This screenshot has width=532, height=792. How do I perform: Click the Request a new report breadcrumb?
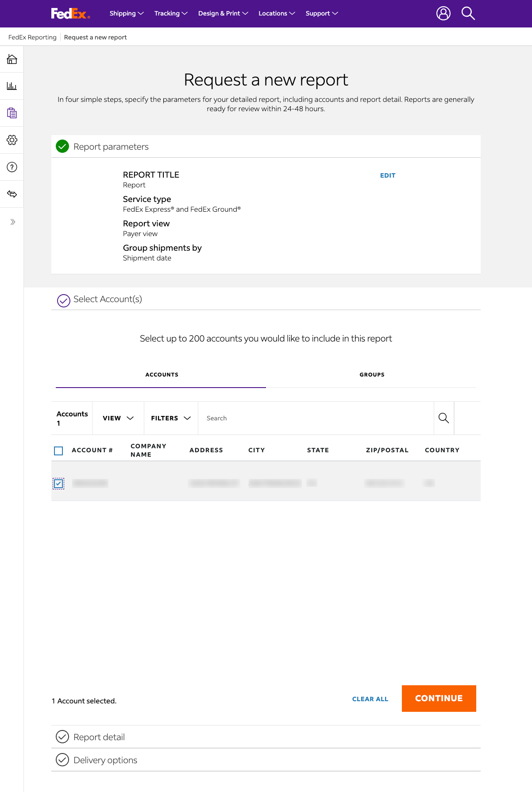pyautogui.click(x=95, y=37)
